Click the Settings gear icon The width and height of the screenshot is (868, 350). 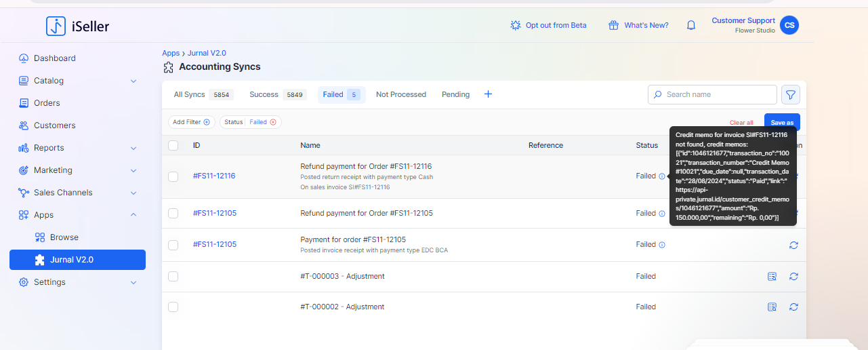tap(24, 282)
